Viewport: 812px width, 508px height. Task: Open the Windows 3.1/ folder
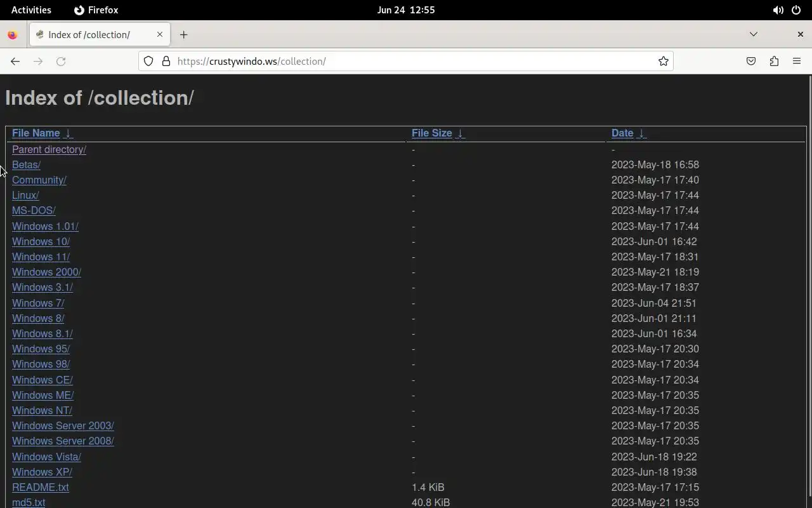pyautogui.click(x=43, y=287)
